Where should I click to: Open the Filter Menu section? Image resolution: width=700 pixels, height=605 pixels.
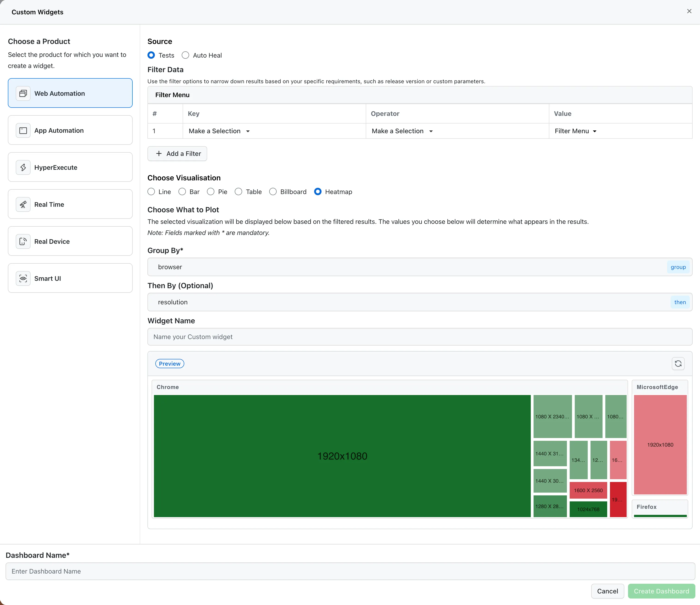click(x=172, y=95)
